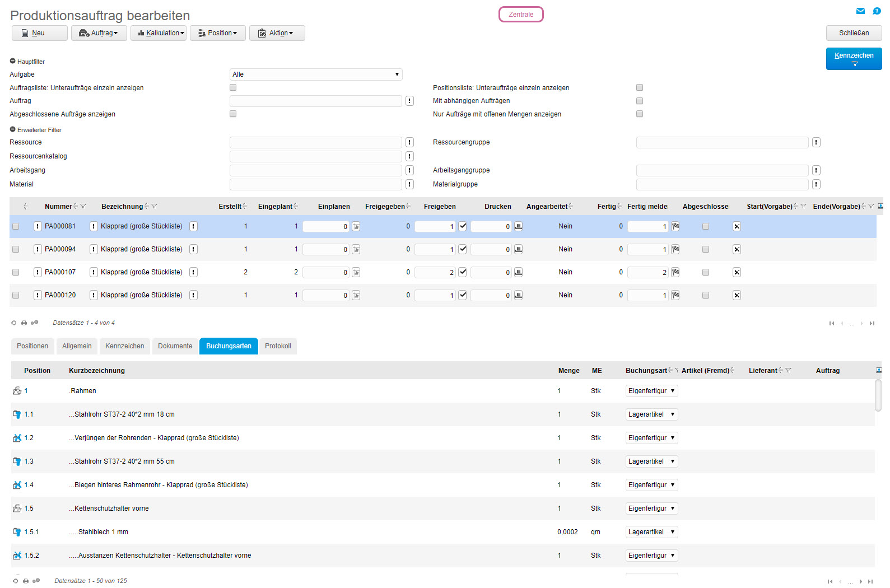Viewport: 890px width, 588px height.
Task: Select row checkbox for PA000107
Action: tap(16, 272)
